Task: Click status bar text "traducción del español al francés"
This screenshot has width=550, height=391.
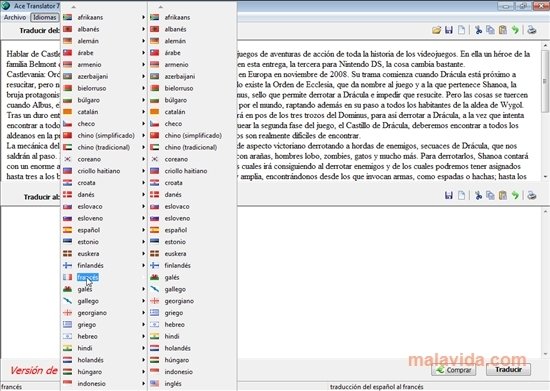Action: pyautogui.click(x=376, y=387)
